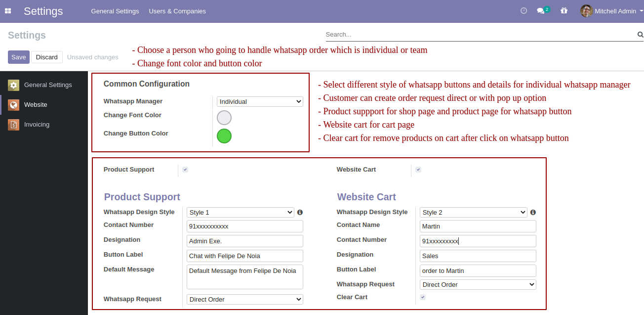Open Website Cart Style 2 dropdown
The height and width of the screenshot is (315, 644).
pyautogui.click(x=474, y=212)
